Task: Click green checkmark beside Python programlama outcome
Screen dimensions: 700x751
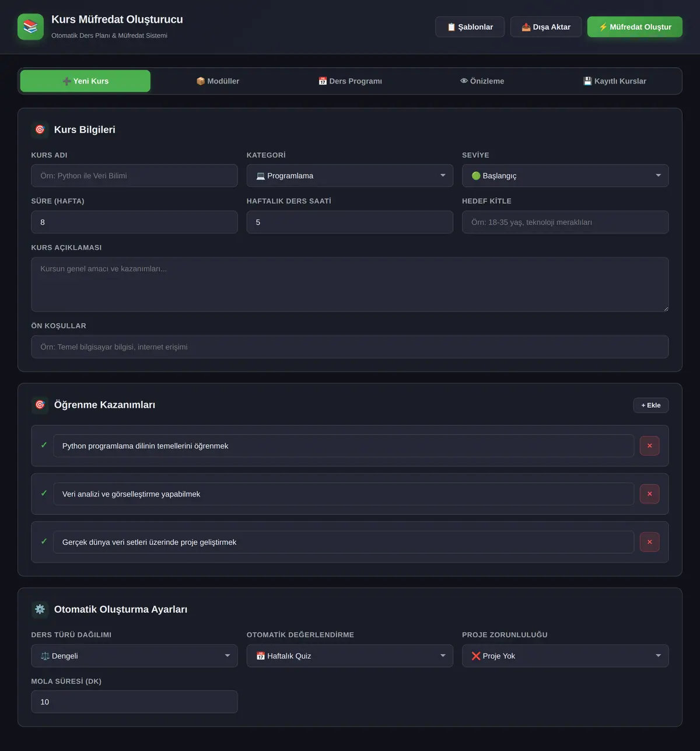Action: [x=44, y=445]
